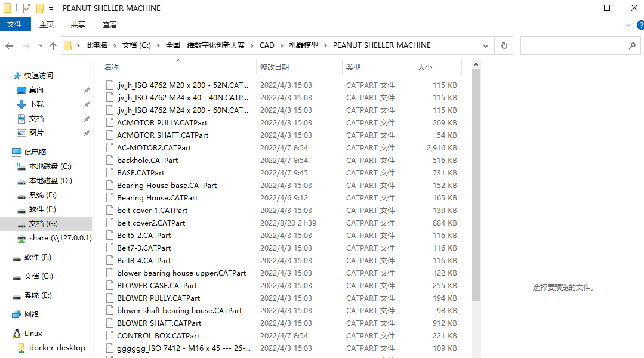Viewport: 644px width, 358px height.
Task: Click CAD in the address breadcrumb
Action: [267, 45]
